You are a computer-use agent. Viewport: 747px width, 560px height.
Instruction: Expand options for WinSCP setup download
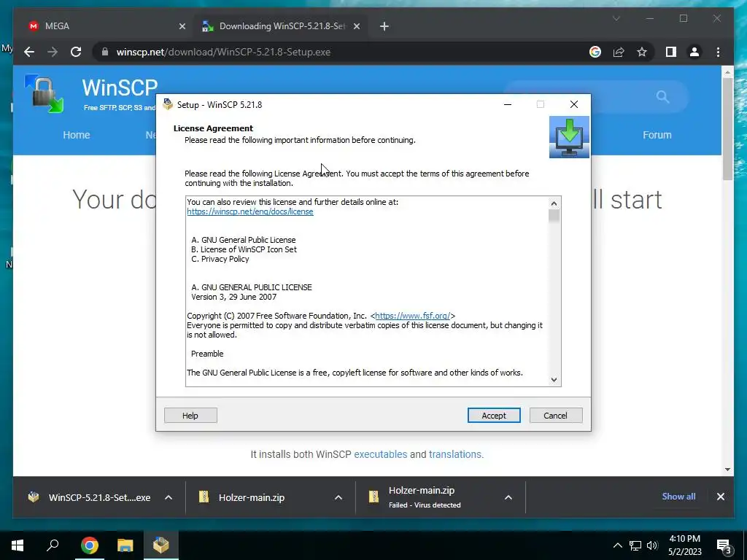(x=169, y=497)
